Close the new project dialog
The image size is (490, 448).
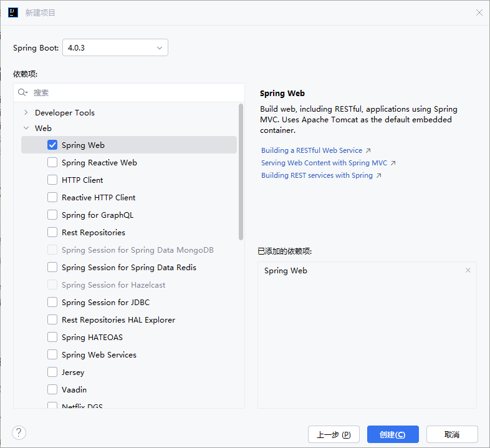pyautogui.click(x=479, y=12)
